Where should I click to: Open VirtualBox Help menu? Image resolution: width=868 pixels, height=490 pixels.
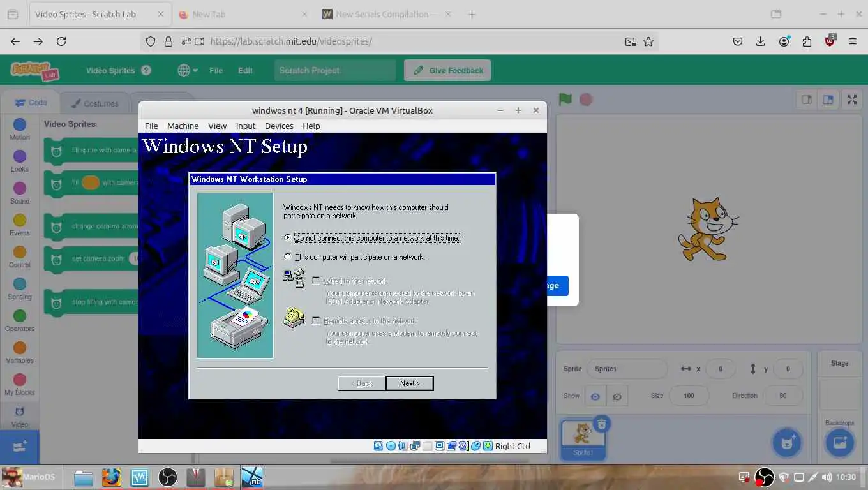311,126
